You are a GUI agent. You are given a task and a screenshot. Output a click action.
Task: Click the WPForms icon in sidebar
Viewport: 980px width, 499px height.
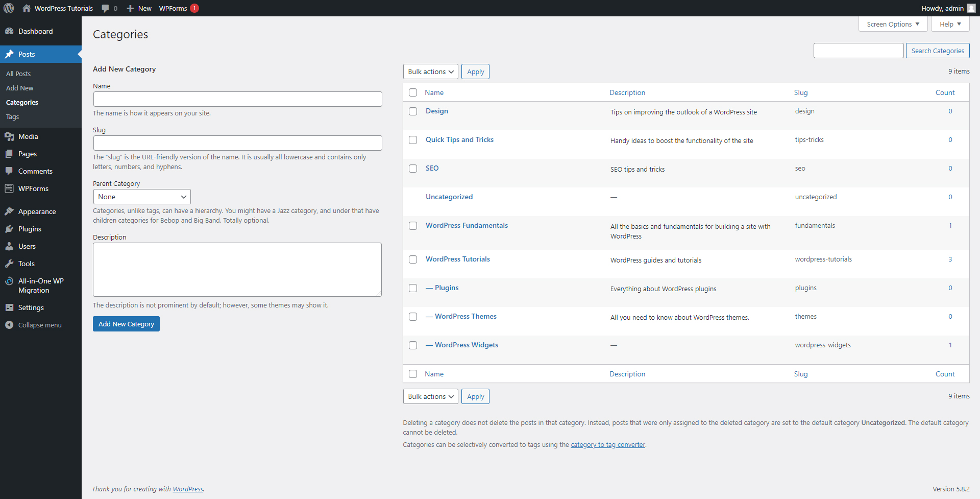tap(9, 188)
